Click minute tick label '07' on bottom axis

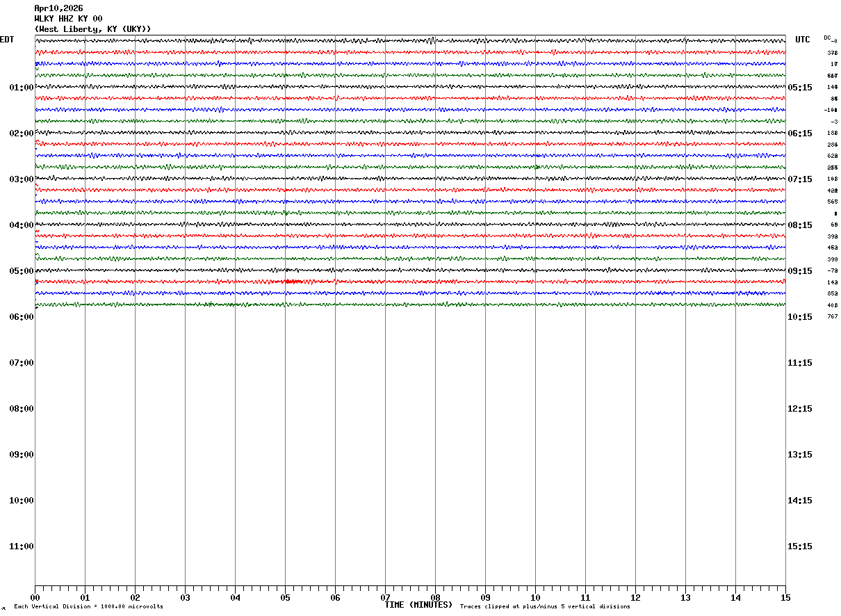(385, 598)
